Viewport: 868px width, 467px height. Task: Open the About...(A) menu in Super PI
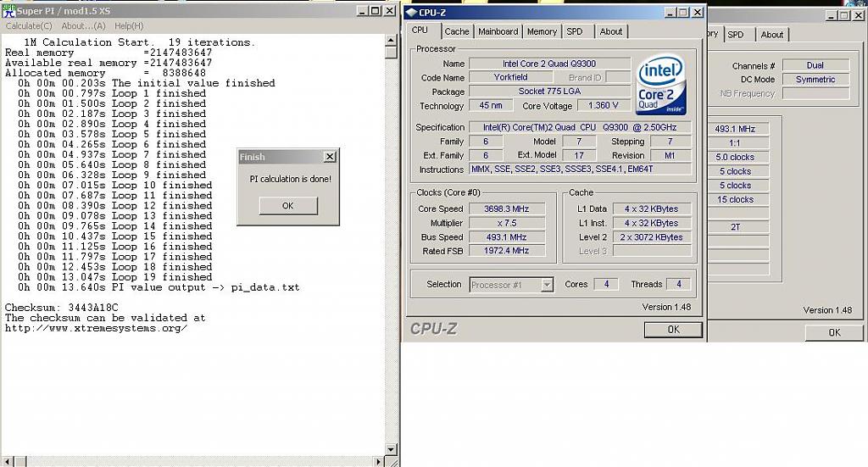click(83, 26)
